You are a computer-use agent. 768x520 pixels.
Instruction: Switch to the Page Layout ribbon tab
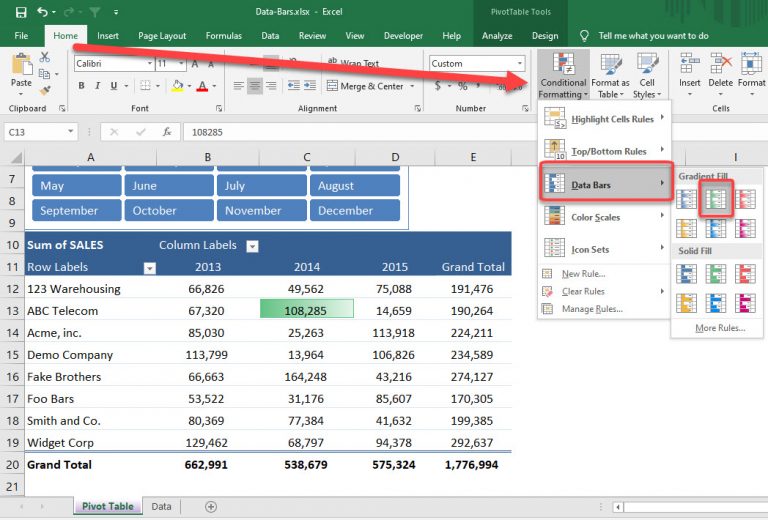point(161,36)
